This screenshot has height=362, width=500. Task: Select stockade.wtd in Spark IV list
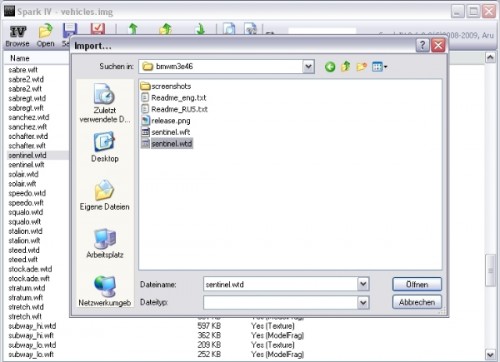click(x=30, y=269)
